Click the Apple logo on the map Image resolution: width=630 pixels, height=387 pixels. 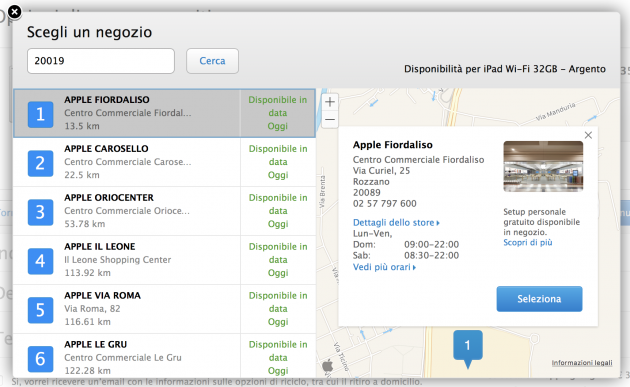(328, 366)
